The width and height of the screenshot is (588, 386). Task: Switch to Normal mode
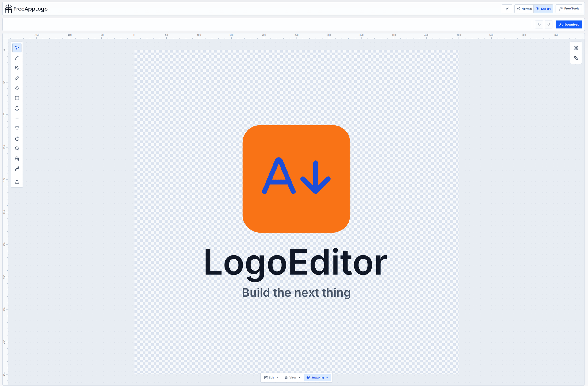pyautogui.click(x=524, y=9)
